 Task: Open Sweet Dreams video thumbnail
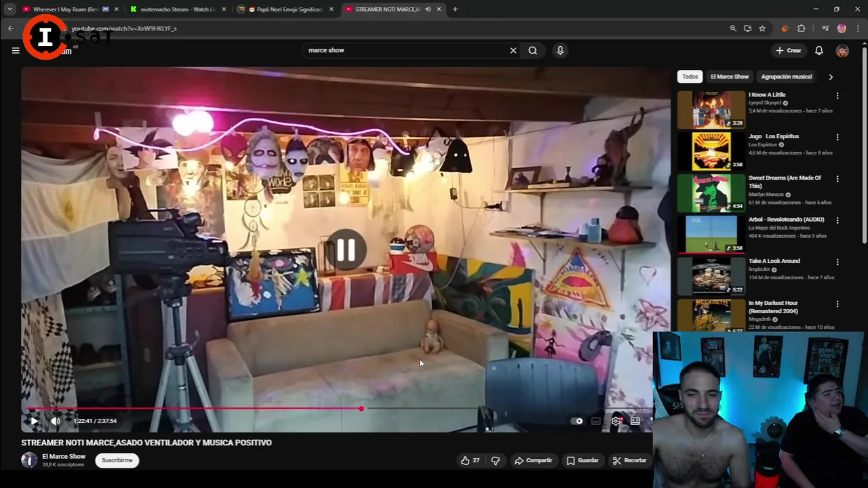tap(711, 192)
